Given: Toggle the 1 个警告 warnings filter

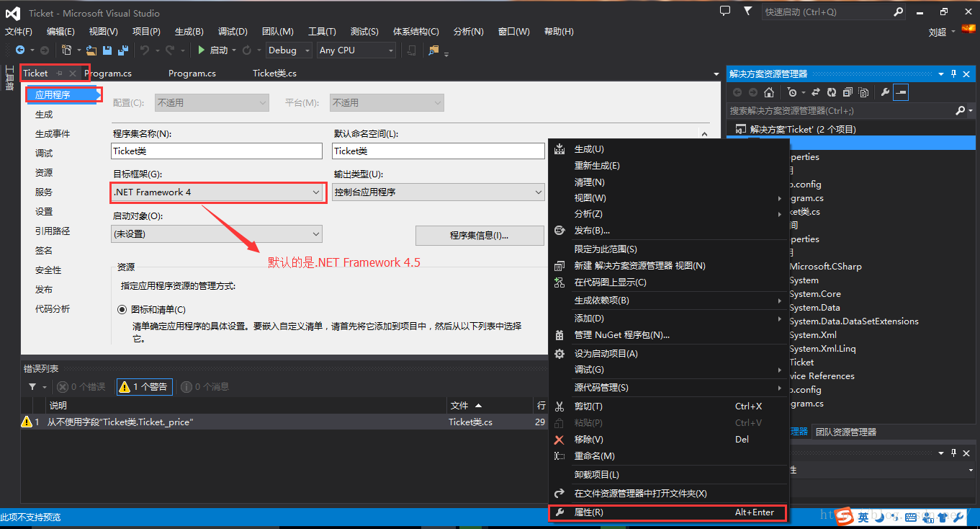Looking at the screenshot, I should (143, 387).
